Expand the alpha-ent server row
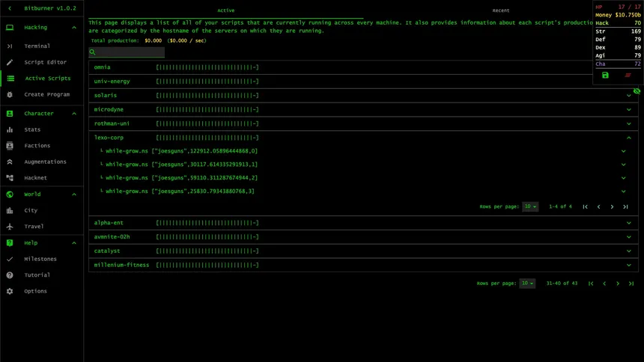 point(629,223)
